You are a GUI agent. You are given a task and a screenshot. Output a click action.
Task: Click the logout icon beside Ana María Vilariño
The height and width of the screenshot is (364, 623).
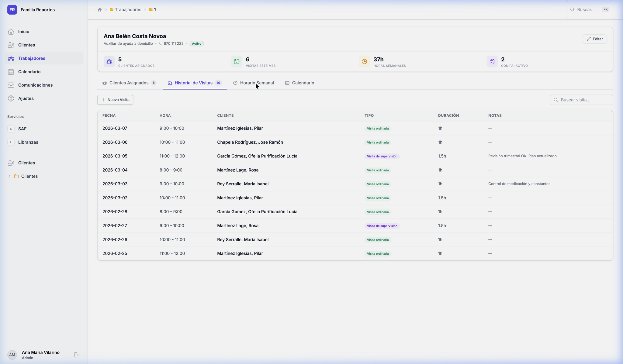click(76, 355)
